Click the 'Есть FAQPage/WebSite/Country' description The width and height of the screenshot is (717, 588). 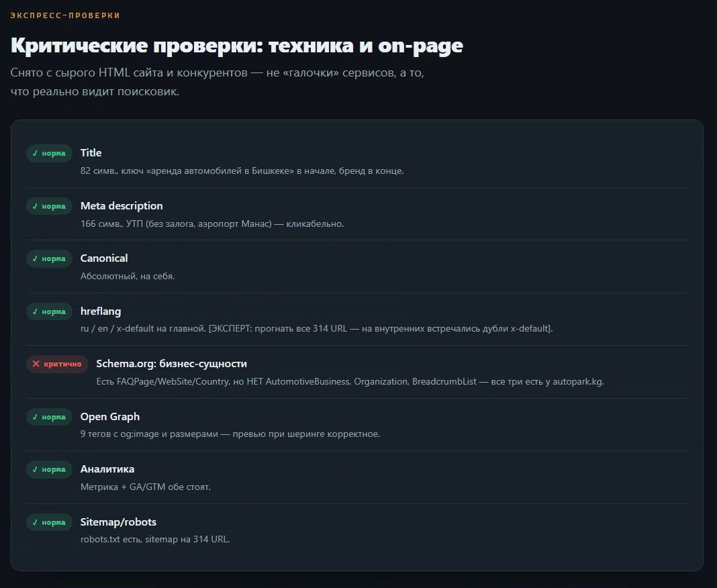coord(350,382)
